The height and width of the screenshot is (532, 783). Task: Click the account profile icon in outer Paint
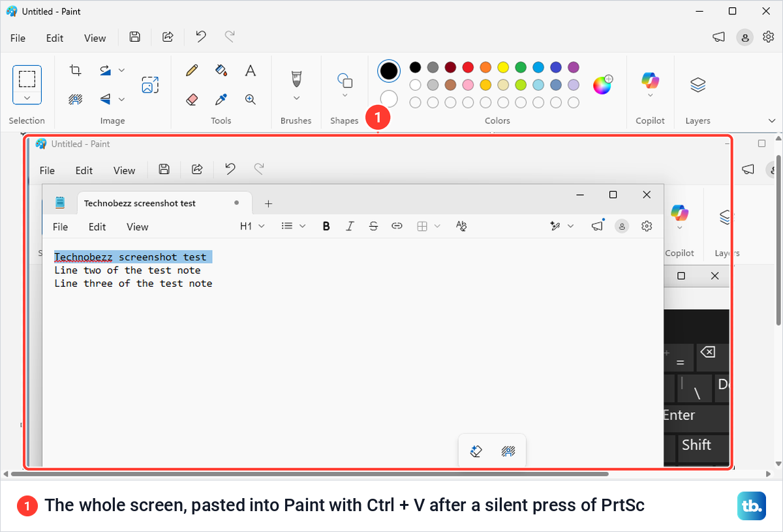tap(745, 37)
